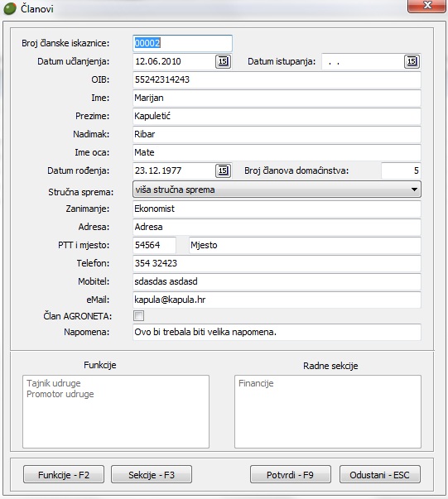Close the Članovi window
The height and width of the screenshot is (499, 448).
[x=426, y=6]
